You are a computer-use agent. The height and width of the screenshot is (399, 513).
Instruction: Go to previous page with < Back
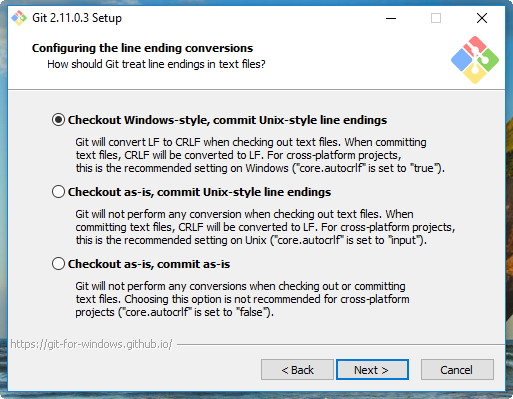click(297, 370)
